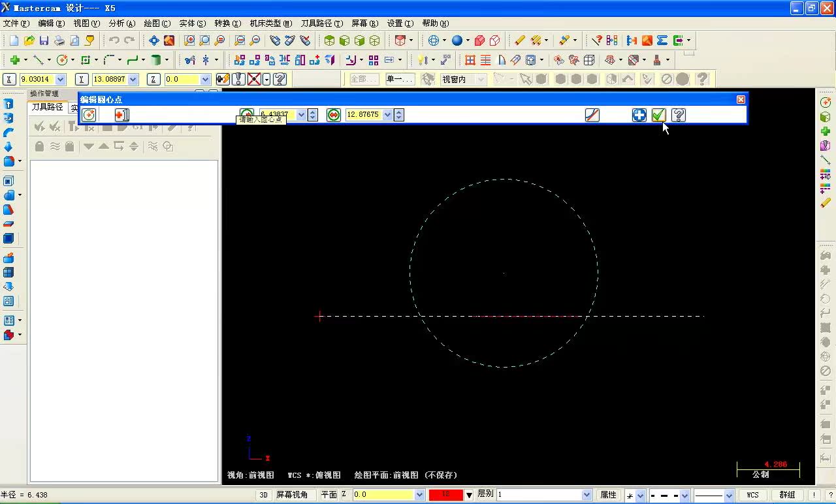
Task: Switch to the 刀具路径 tab in operations manager
Action: tap(48, 107)
